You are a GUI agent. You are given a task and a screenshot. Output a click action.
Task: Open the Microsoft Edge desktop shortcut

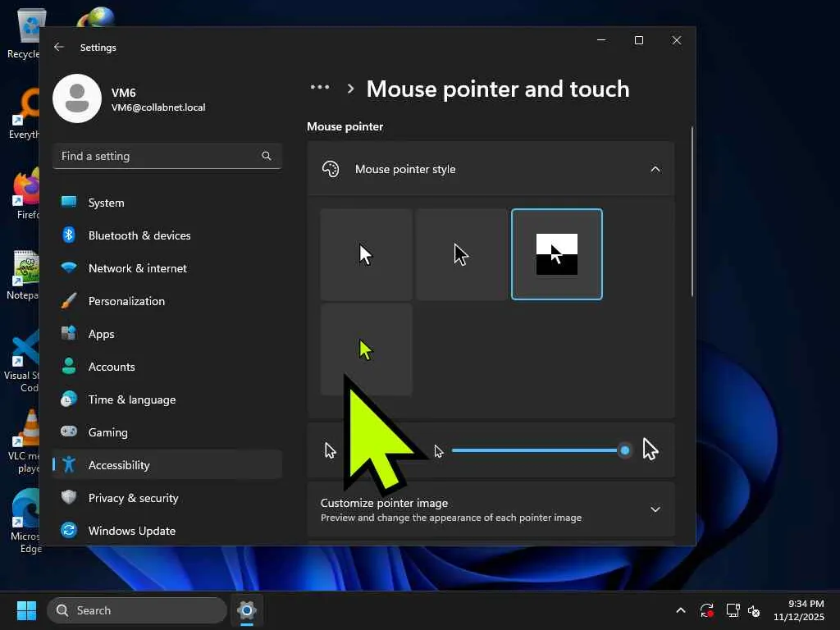(25, 522)
